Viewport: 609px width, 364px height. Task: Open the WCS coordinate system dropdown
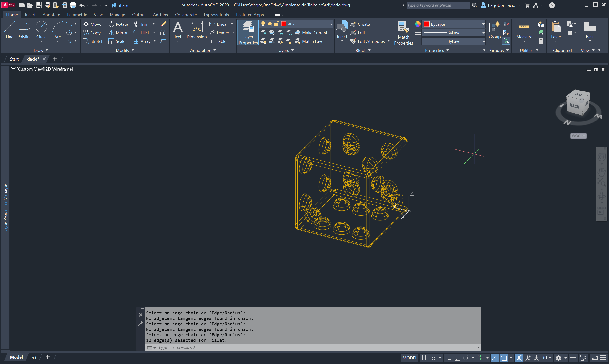[578, 136]
